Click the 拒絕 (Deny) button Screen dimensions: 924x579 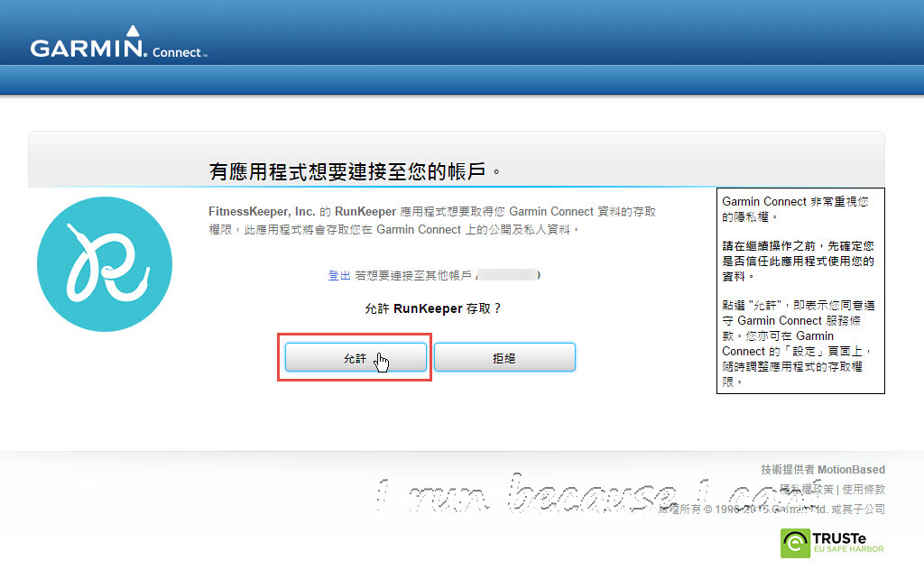504,357
